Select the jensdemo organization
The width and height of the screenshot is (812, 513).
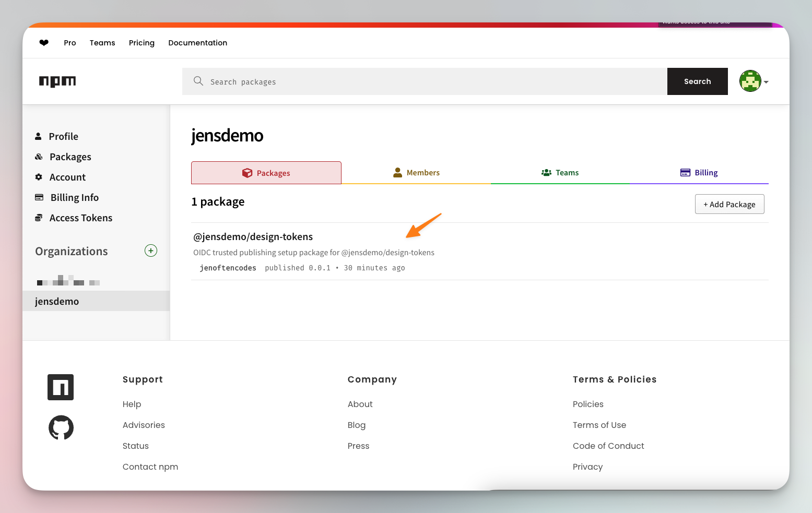[x=96, y=301]
